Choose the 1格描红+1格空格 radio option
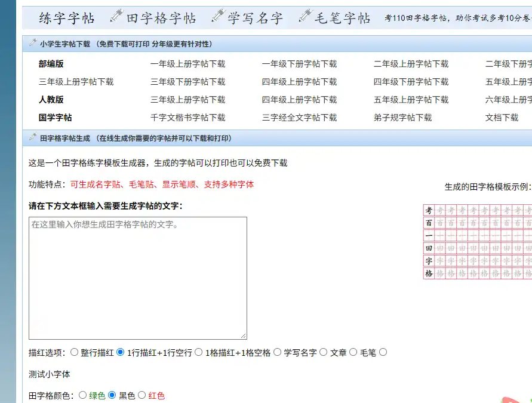This screenshot has height=403, width=532. click(198, 352)
